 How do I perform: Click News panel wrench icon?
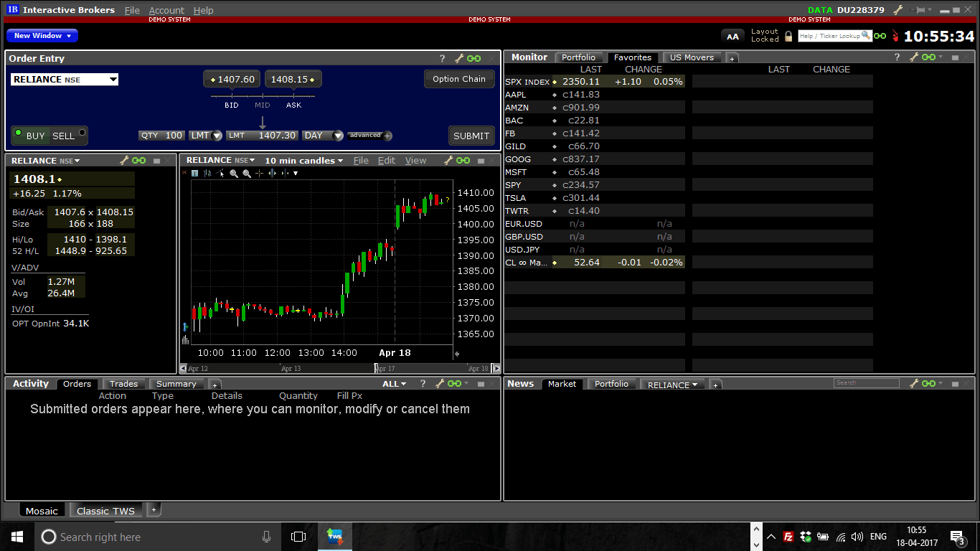click(914, 384)
